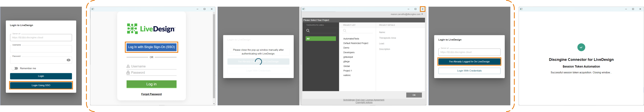Click app icon in SSO login window titlebar
This screenshot has height=112, width=644.
click(93, 9)
